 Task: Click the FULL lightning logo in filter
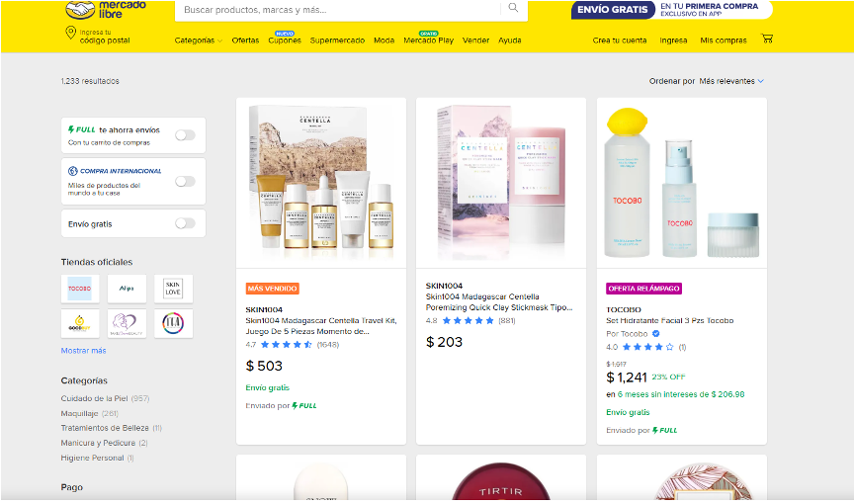click(x=82, y=129)
